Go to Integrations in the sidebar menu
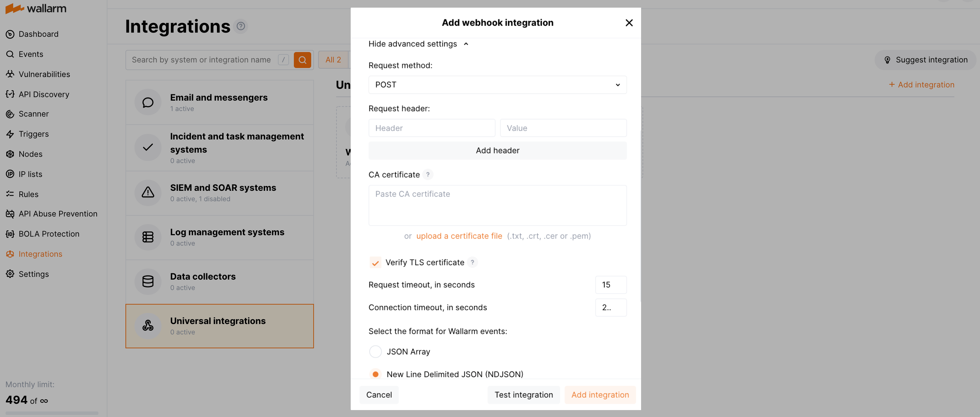 (x=40, y=254)
